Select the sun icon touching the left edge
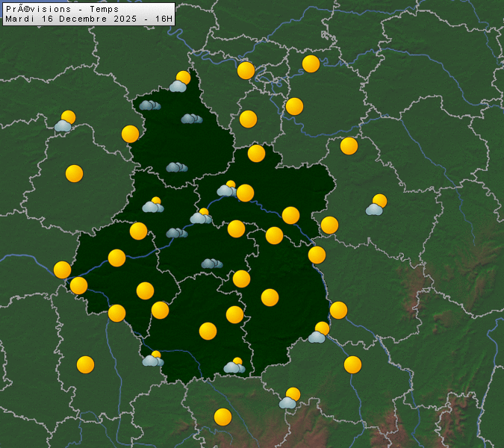Image resolution: width=504 pixels, height=448 pixels. 62,270
